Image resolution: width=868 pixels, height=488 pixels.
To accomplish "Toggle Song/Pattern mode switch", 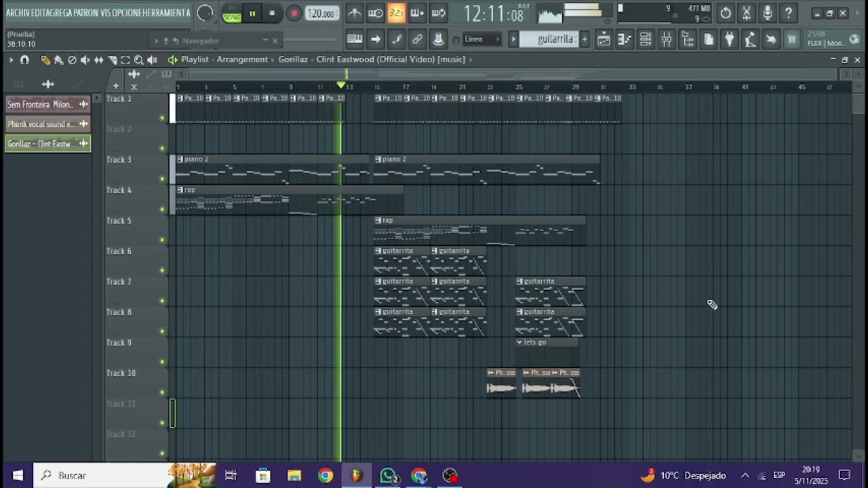I will click(232, 13).
